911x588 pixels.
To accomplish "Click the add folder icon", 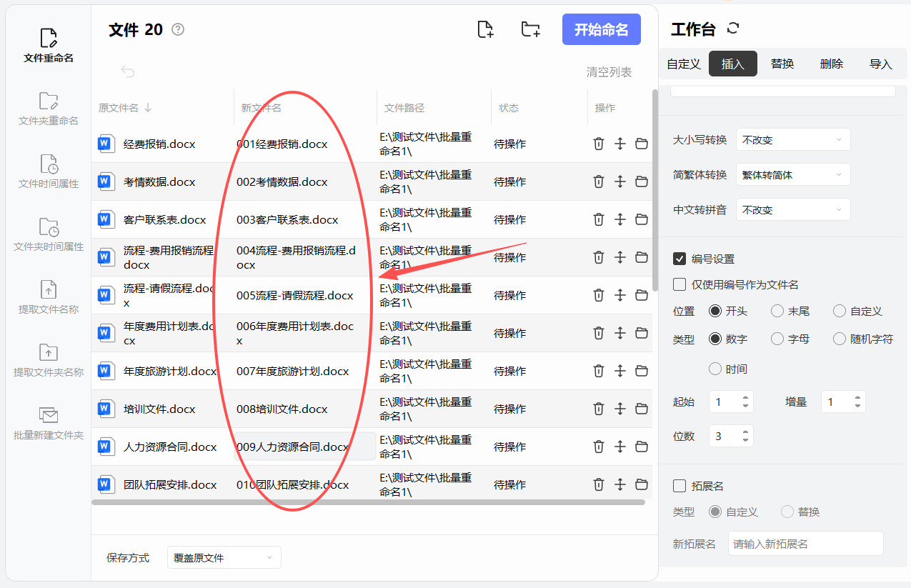I will (x=530, y=29).
